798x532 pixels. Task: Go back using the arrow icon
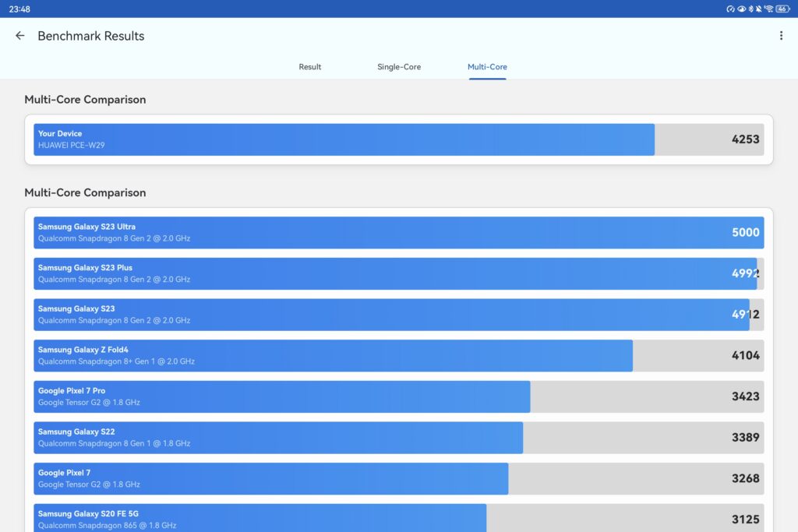tap(20, 36)
